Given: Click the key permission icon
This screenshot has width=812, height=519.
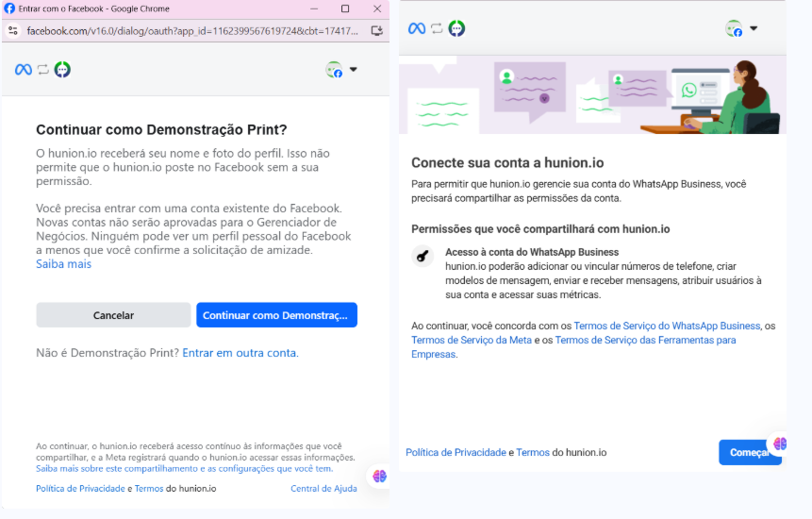Looking at the screenshot, I should (x=423, y=256).
